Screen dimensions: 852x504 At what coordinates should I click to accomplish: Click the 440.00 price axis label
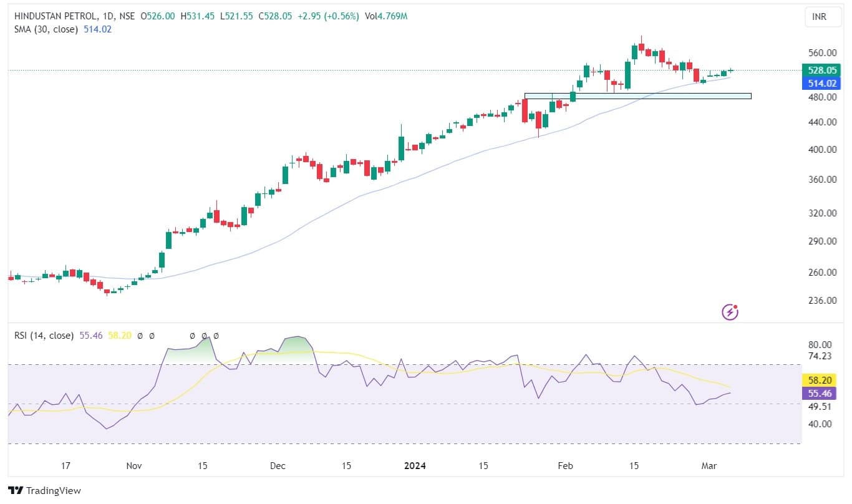coord(822,122)
